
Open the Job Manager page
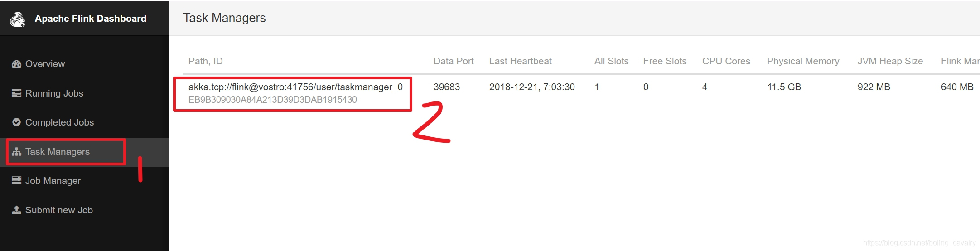coord(53,181)
